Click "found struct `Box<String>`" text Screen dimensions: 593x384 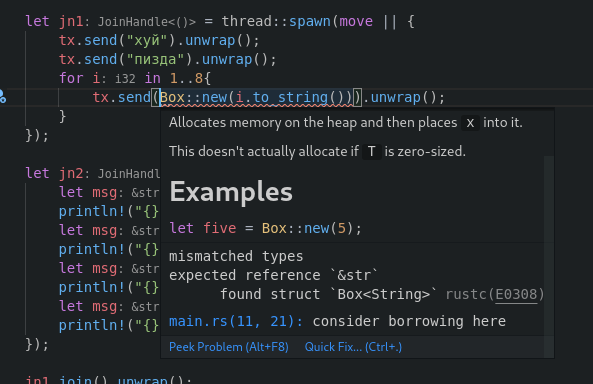[x=329, y=294]
